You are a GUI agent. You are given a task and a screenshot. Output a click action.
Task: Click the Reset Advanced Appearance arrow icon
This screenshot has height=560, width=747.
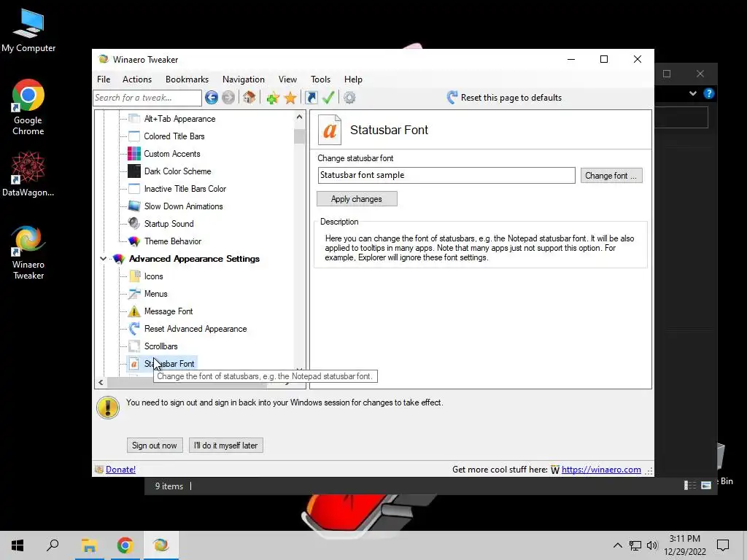coord(134,329)
